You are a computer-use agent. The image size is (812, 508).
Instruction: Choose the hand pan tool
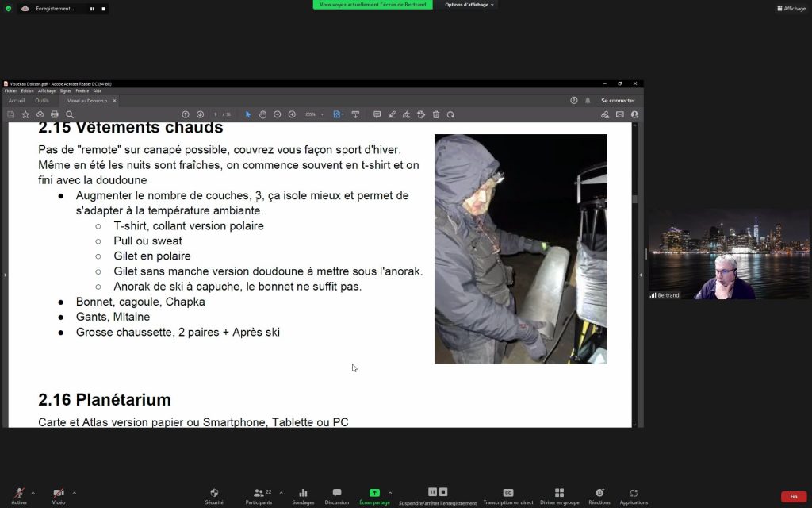[x=262, y=114]
